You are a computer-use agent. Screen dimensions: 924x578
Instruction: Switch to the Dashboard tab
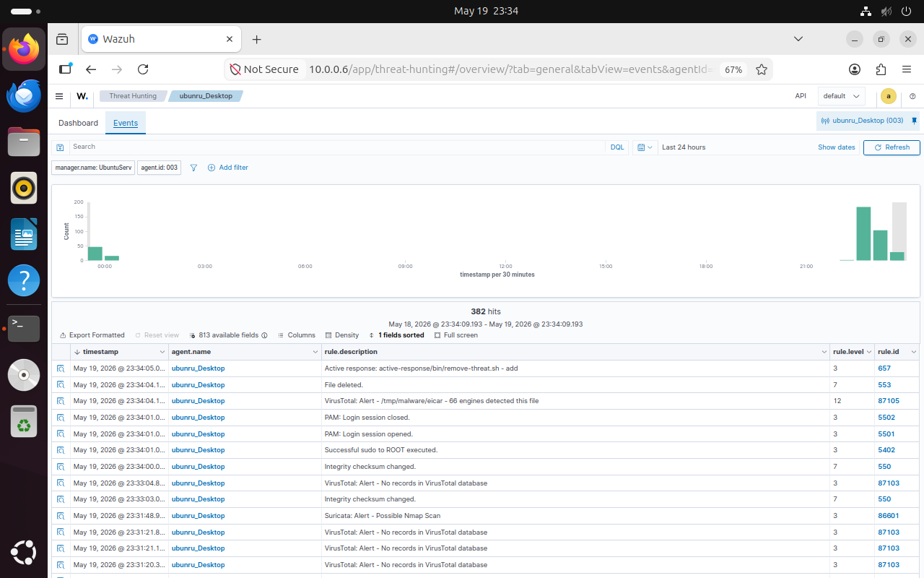[78, 124]
